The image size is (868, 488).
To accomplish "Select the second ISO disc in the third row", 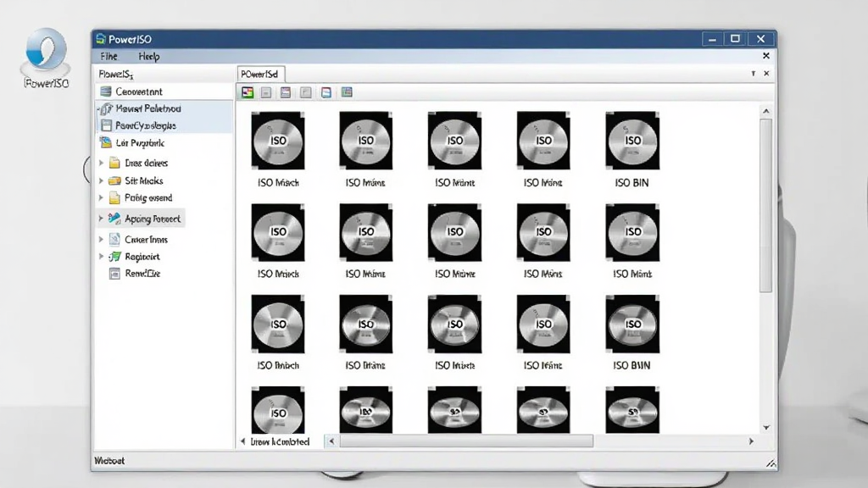I will point(366,324).
